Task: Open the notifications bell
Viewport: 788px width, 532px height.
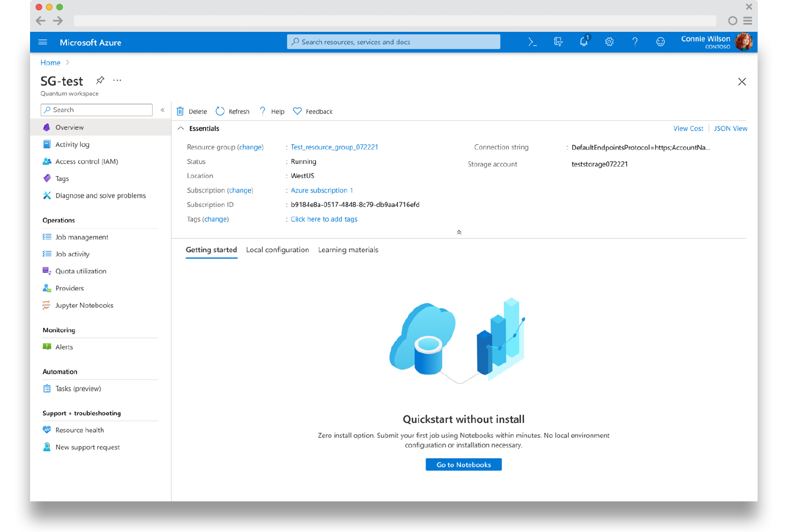Action: pyautogui.click(x=583, y=42)
